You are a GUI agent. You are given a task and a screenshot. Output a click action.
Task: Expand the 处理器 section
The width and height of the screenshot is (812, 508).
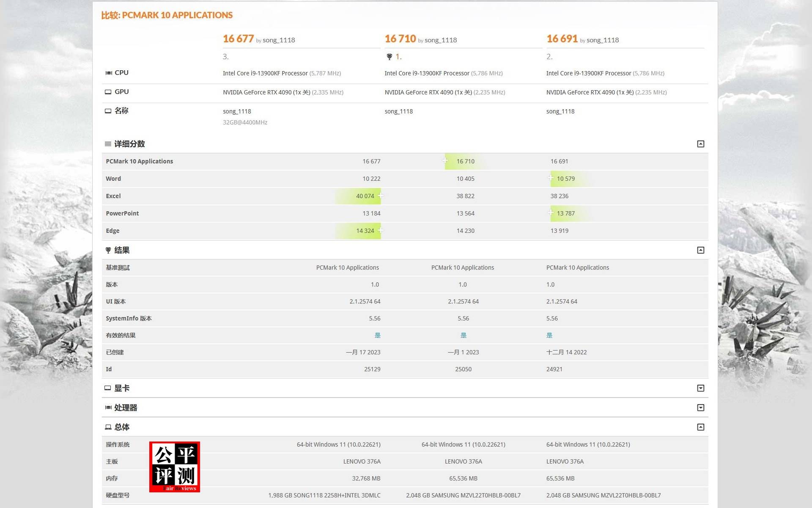[x=700, y=408]
